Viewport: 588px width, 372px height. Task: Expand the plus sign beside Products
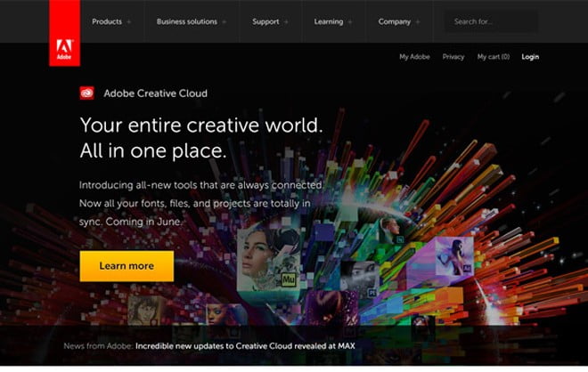[x=129, y=21]
